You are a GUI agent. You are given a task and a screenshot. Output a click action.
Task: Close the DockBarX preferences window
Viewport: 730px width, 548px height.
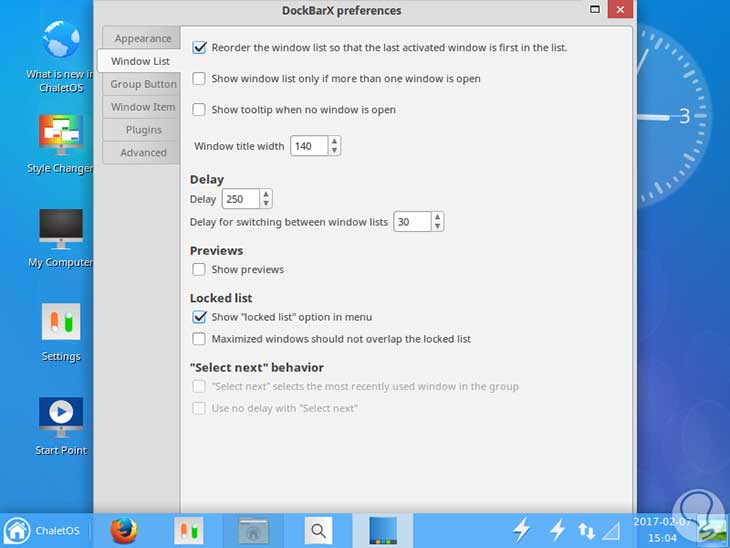(x=620, y=9)
